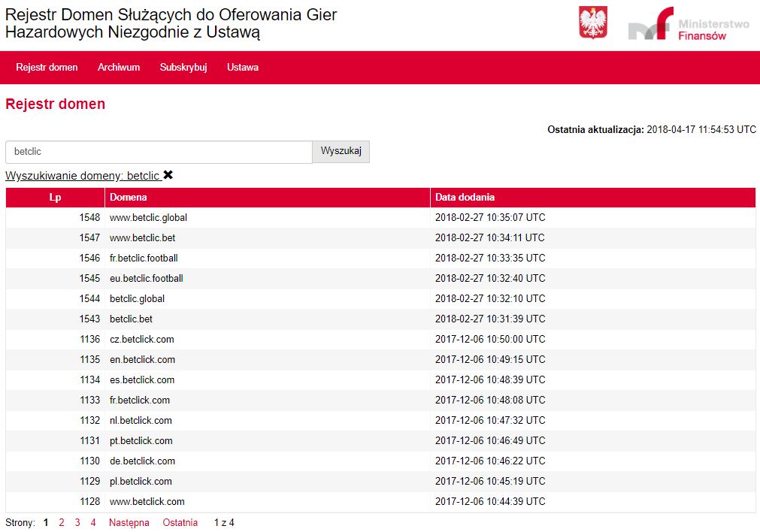Select domain pt.betclick.com

point(141,441)
